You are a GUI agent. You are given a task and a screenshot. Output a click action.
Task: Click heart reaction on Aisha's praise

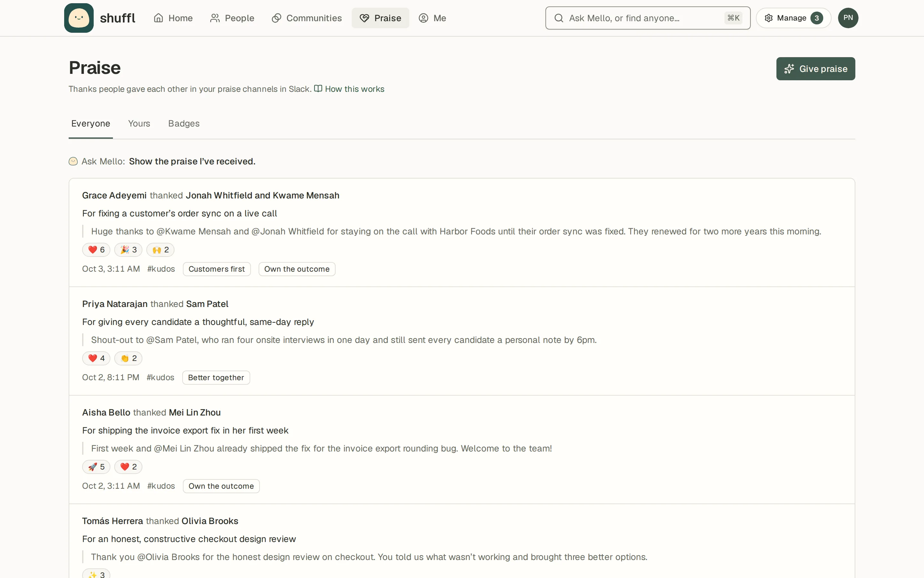click(x=128, y=467)
